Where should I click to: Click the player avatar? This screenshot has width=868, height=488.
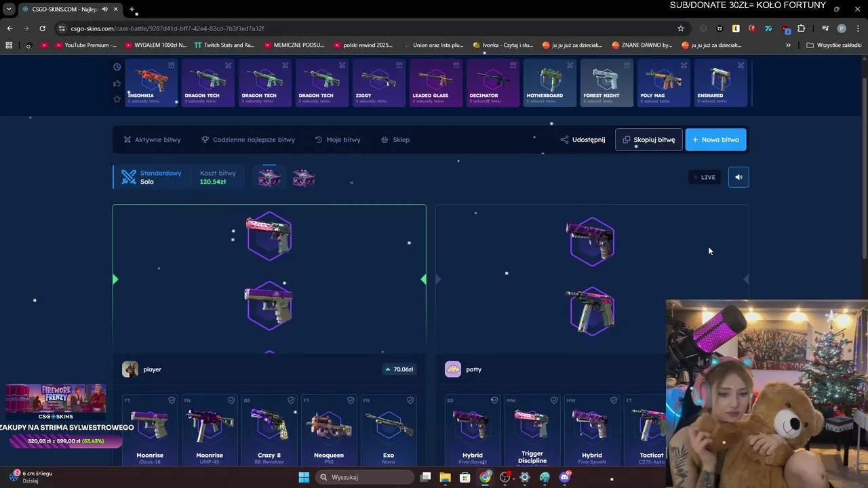pyautogui.click(x=130, y=369)
